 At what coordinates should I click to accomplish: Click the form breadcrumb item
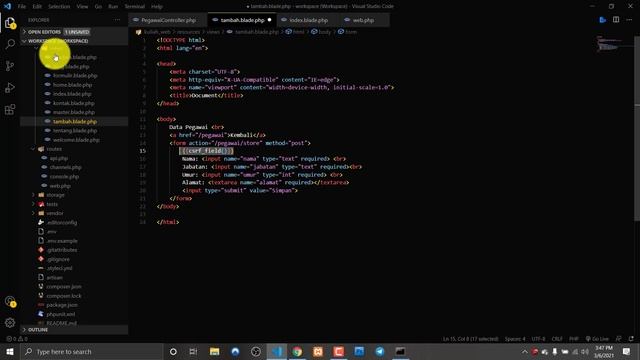pyautogui.click(x=347, y=32)
